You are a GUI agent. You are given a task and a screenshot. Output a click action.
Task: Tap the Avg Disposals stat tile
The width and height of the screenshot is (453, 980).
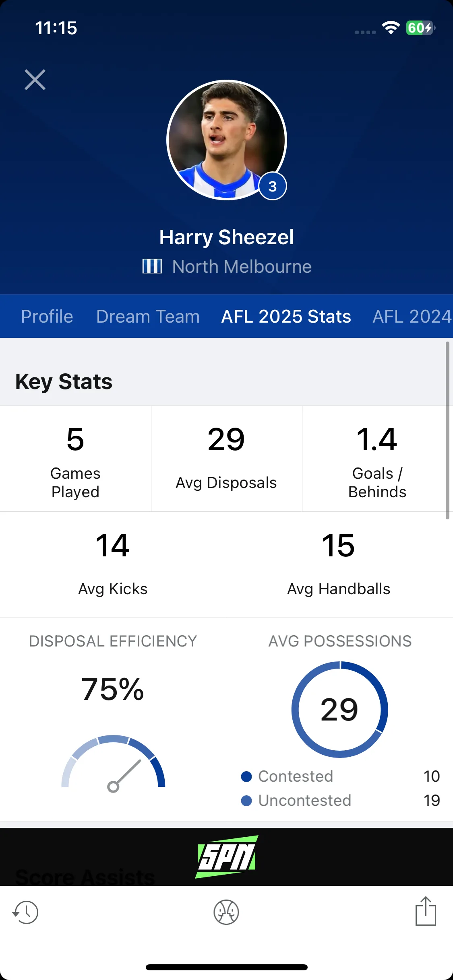(226, 459)
